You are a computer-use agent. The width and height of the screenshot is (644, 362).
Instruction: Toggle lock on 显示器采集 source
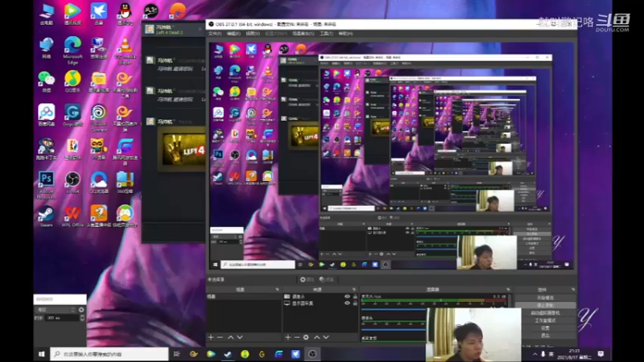(x=355, y=303)
